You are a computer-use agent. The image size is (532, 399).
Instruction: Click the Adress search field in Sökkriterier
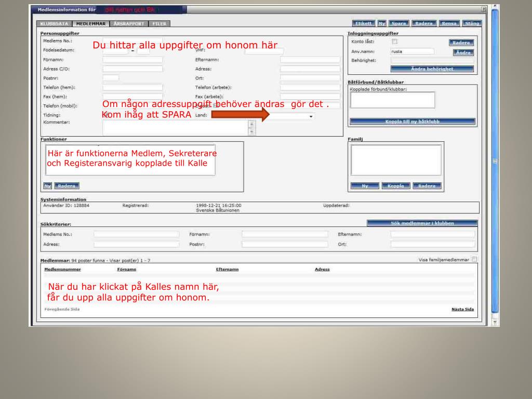[x=137, y=244]
